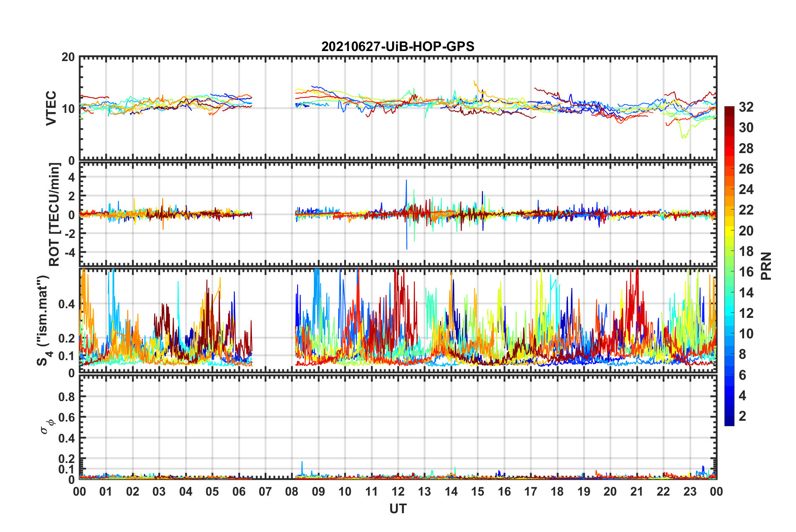
Task: Select the "24" tick on PRN colorbar
Action: point(746,189)
